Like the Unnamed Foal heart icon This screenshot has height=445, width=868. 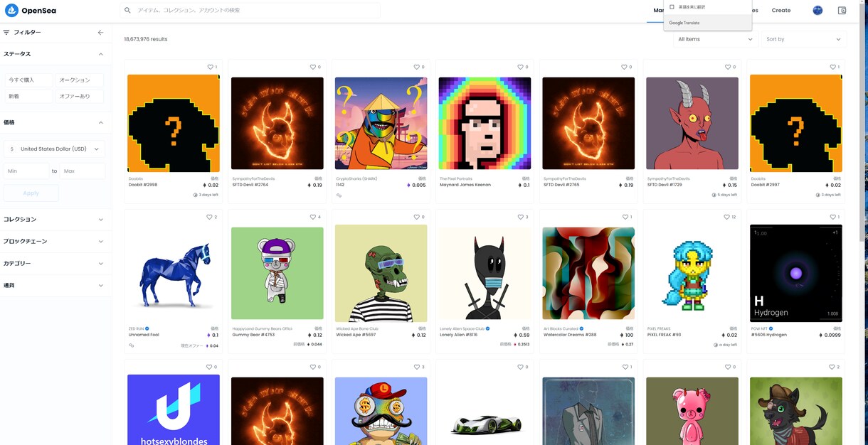(209, 217)
